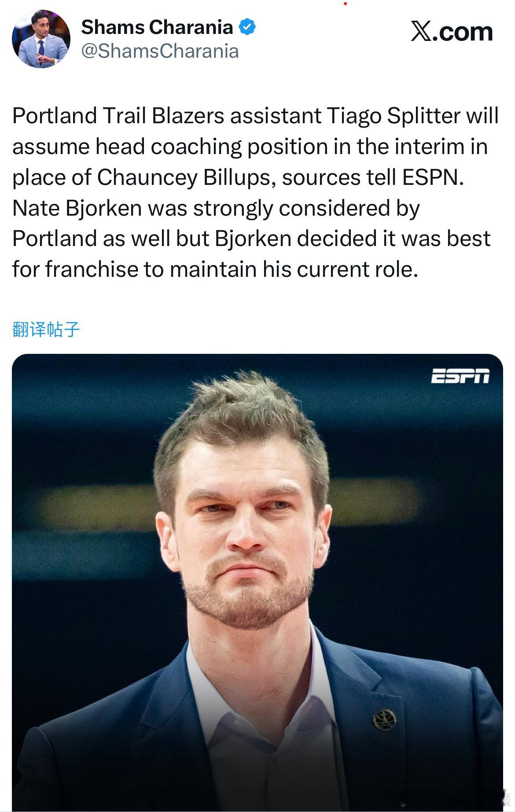515x812 pixels.
Task: Click "sources tell ESPN" in the tweet
Action: (372, 177)
